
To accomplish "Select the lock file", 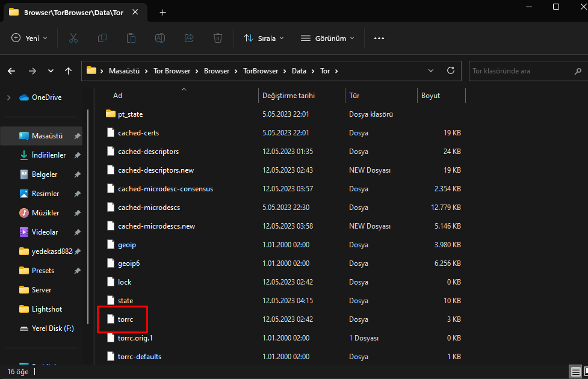I will [125, 282].
